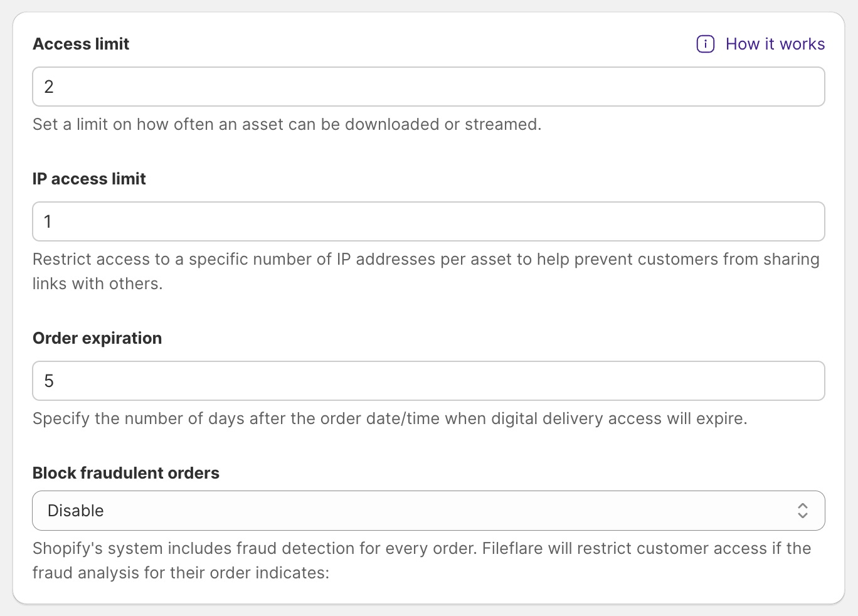Focus the Access limit input field
The height and width of the screenshot is (616, 858).
(428, 87)
